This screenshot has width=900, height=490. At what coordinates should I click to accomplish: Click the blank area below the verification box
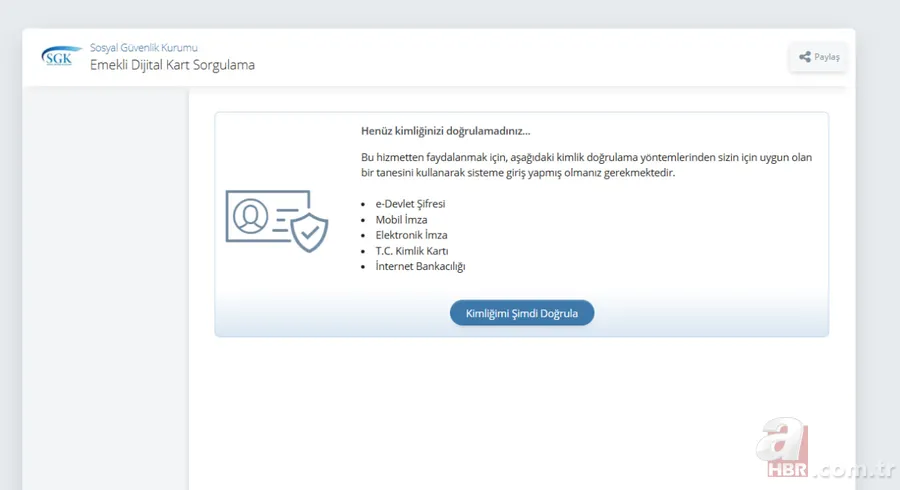point(520,410)
